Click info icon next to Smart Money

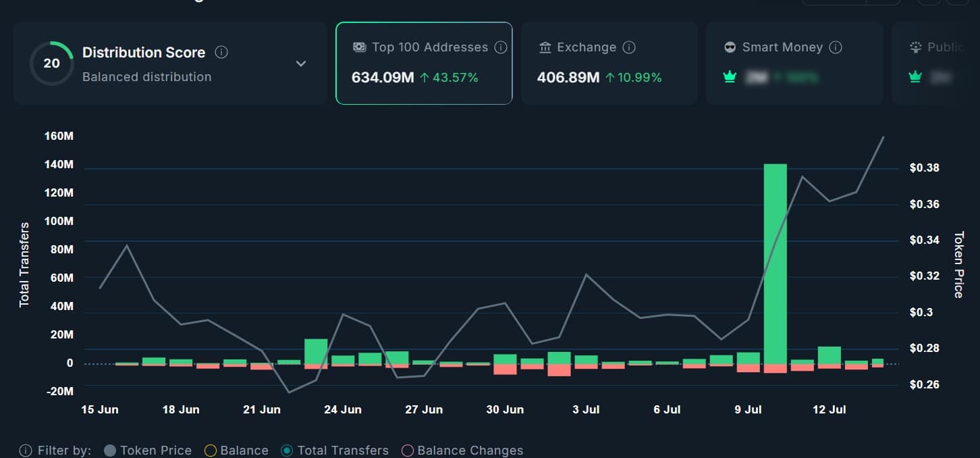pyautogui.click(x=836, y=47)
